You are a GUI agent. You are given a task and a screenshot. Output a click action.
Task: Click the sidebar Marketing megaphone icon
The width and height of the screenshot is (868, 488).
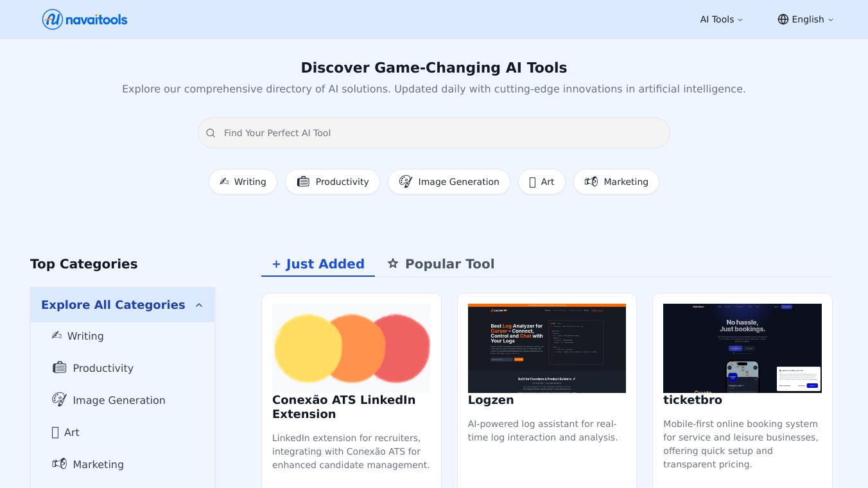coord(59,464)
